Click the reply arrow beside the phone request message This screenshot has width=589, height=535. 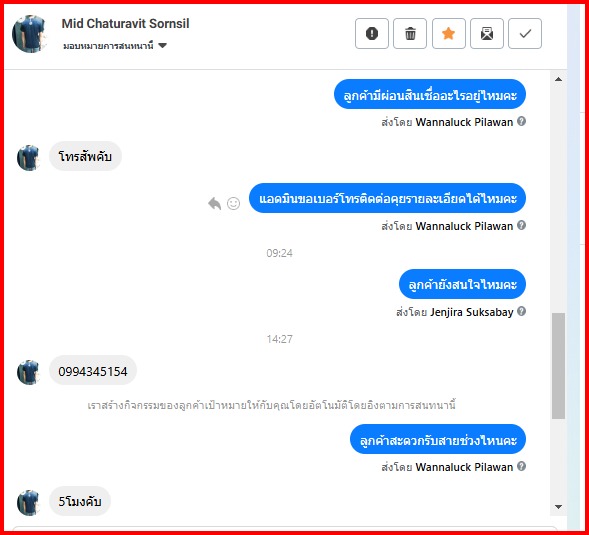coord(214,203)
